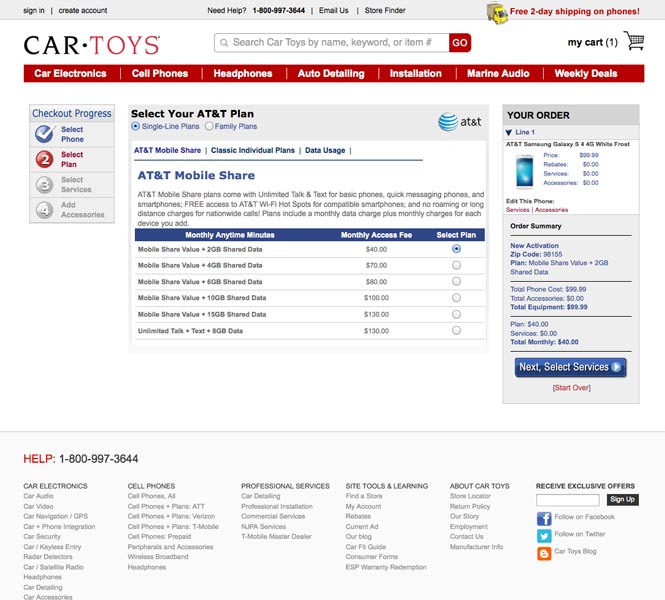Select the Mobile Share Value 2GB plan radio
665x600 pixels.
(456, 249)
